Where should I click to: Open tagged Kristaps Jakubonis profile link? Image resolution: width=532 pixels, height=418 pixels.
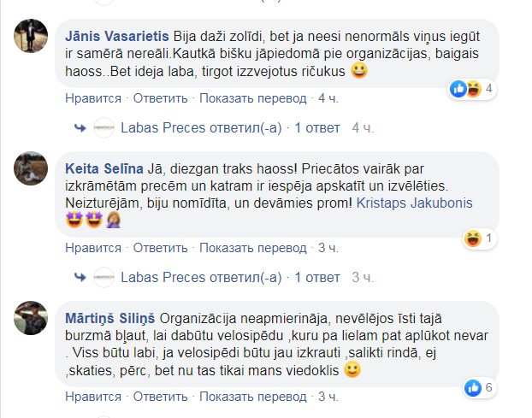414,203
